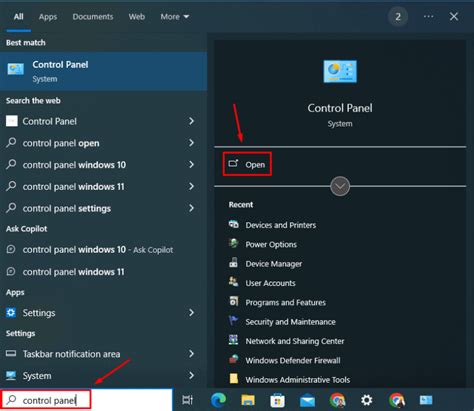Click Open to launch Control Panel

tap(247, 164)
